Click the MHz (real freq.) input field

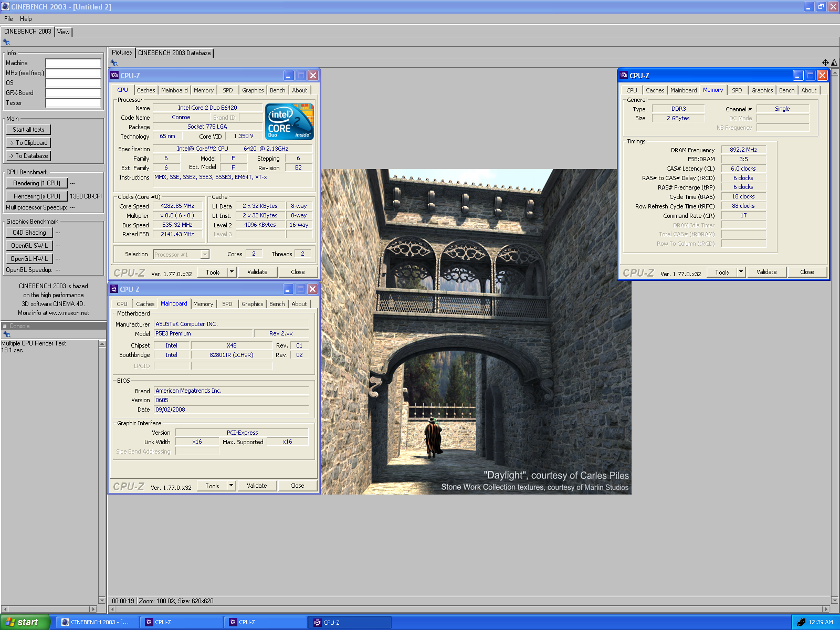(73, 73)
